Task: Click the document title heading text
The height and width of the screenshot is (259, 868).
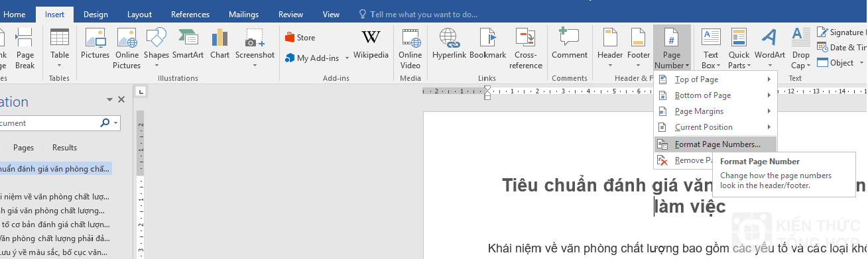Action: (684, 195)
